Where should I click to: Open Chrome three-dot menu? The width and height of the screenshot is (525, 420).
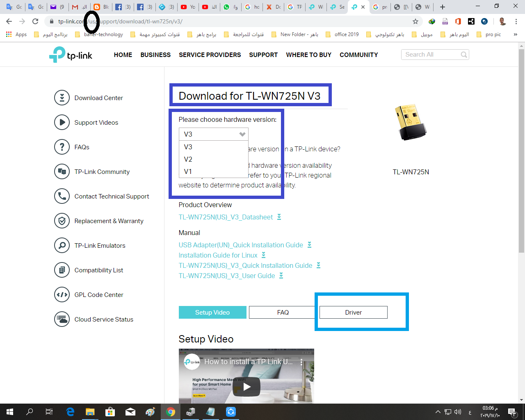pos(516,21)
